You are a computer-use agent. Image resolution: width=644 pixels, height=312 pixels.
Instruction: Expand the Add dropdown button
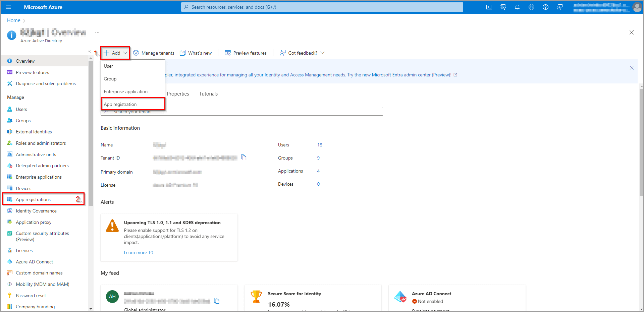coord(115,53)
